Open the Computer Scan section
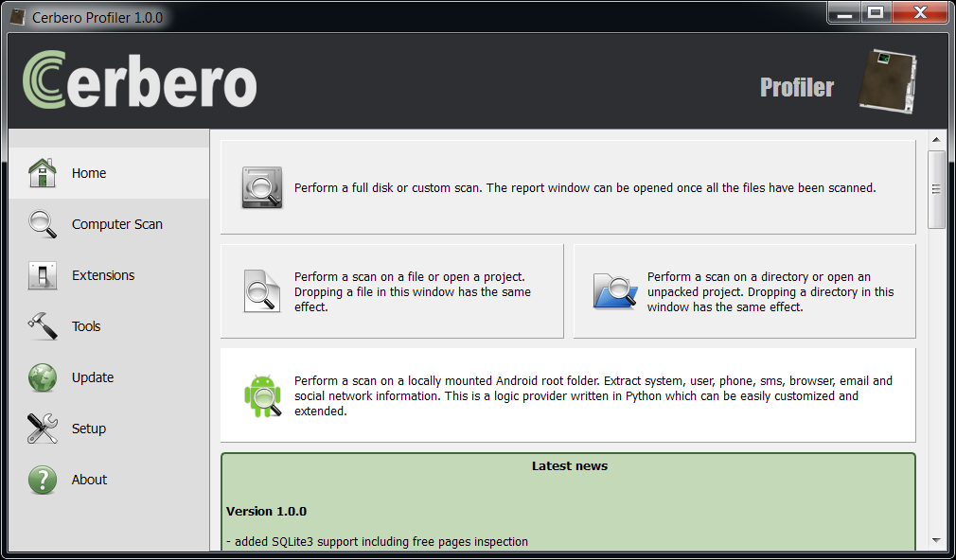 coord(109,224)
